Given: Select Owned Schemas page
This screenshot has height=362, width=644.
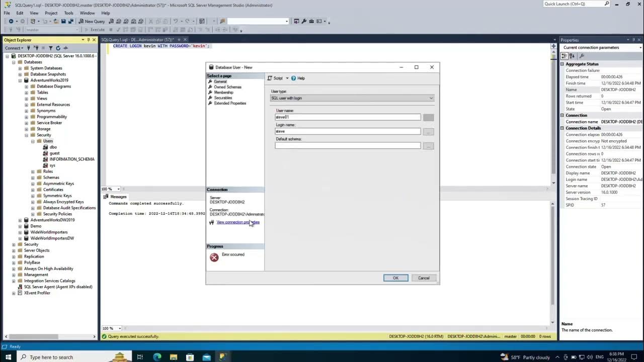Looking at the screenshot, I should click(227, 87).
